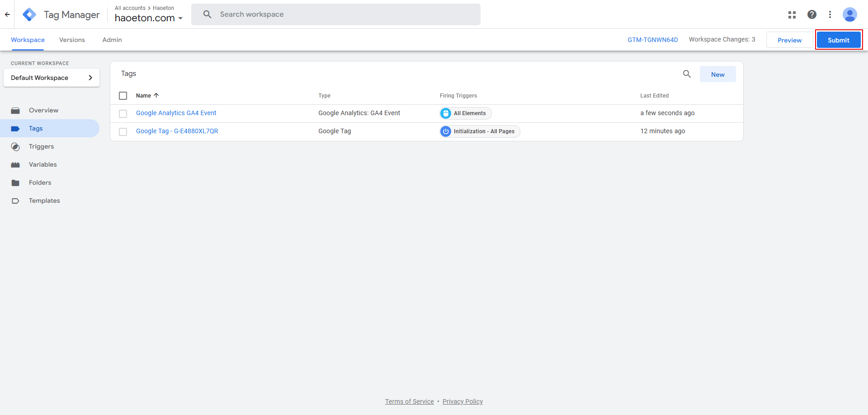
Task: Open Templates in the sidebar
Action: click(50, 201)
